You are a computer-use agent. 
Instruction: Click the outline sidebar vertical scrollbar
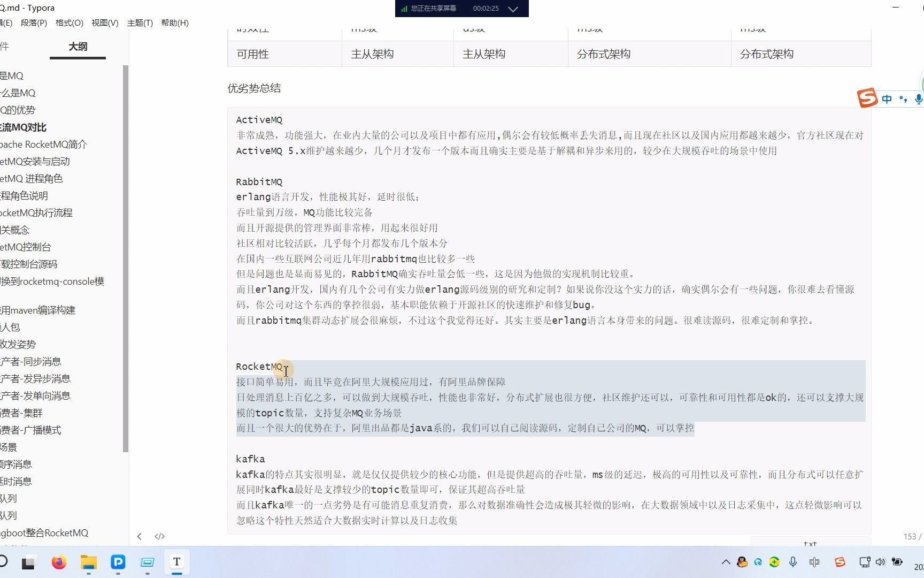[x=126, y=258]
